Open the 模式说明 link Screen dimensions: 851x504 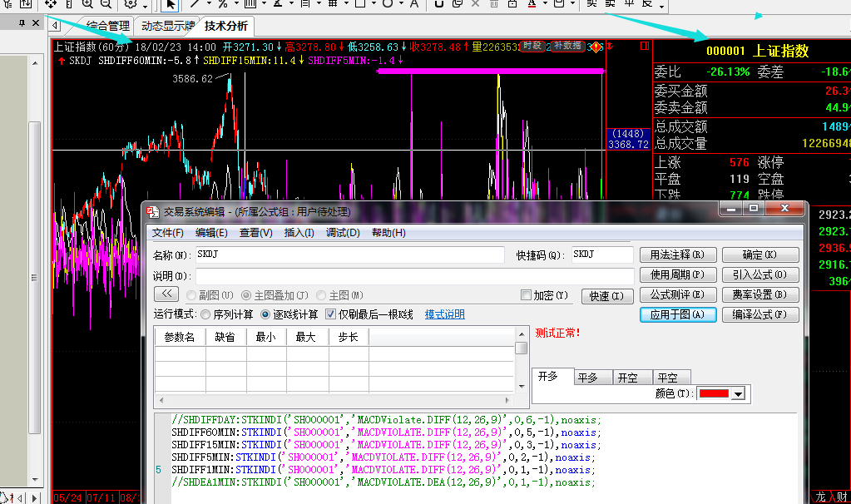(x=444, y=314)
